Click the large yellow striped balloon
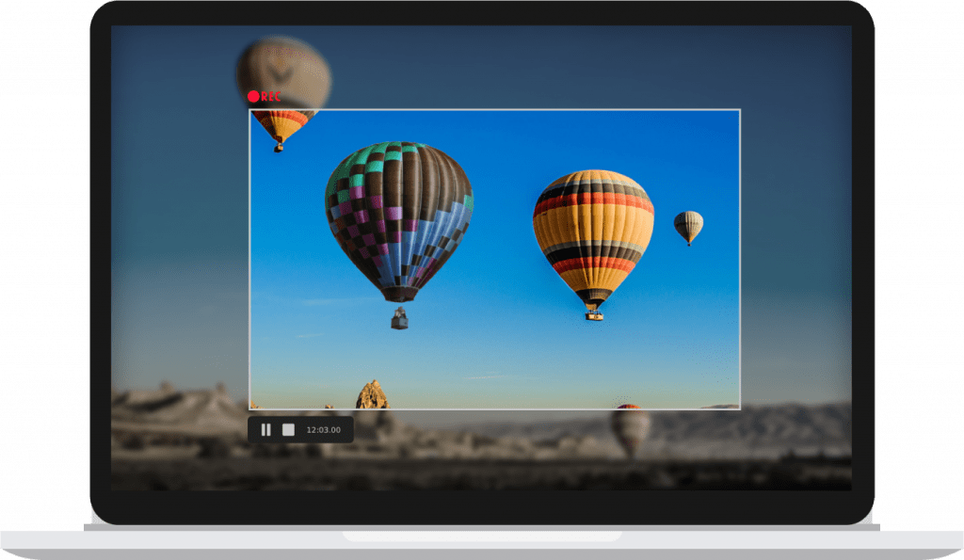The image size is (964, 560). [593, 236]
